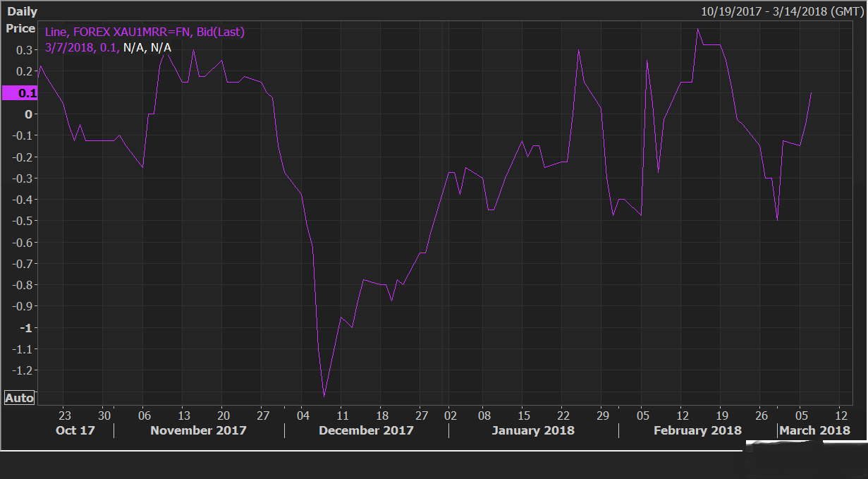
Task: Click the December 2017 month label
Action: [366, 430]
